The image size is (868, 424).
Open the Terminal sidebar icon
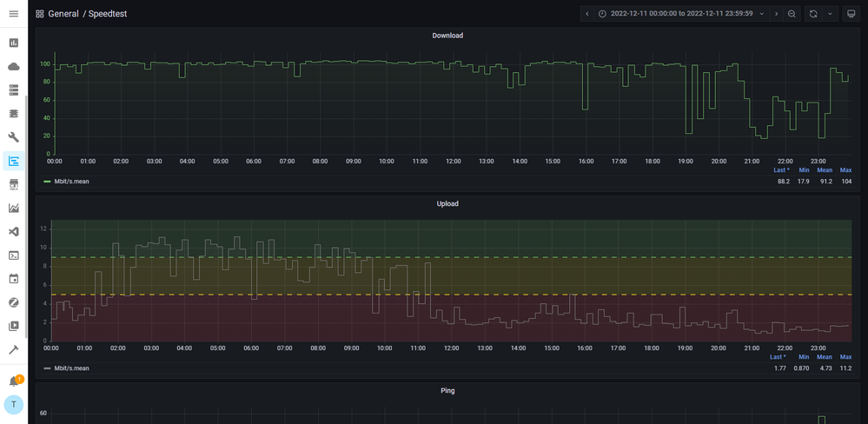point(13,255)
